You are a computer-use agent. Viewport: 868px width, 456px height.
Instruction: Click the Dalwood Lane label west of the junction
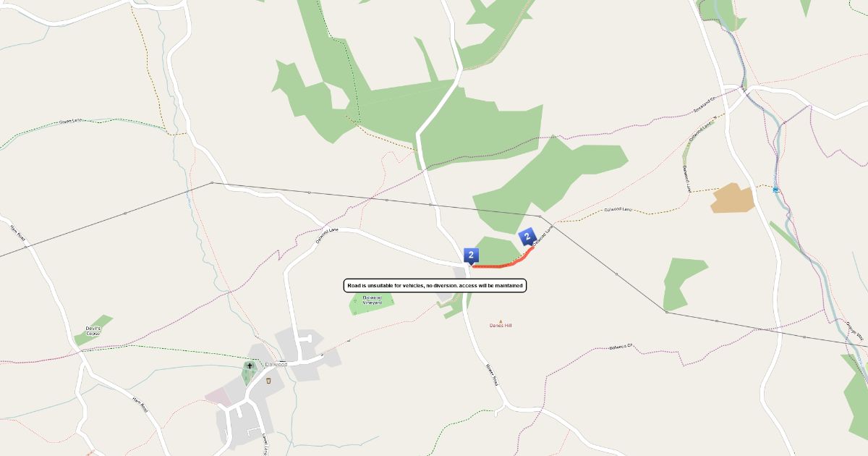pyautogui.click(x=326, y=236)
